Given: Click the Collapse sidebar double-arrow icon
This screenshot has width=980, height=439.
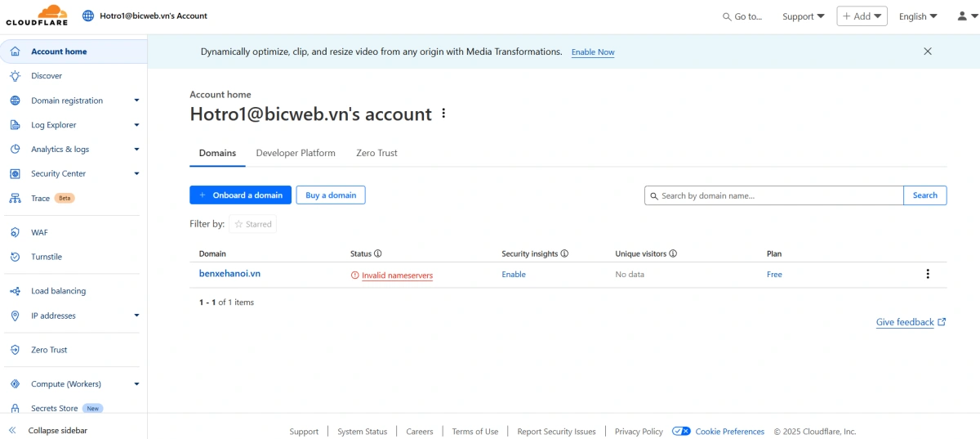Looking at the screenshot, I should (12, 431).
